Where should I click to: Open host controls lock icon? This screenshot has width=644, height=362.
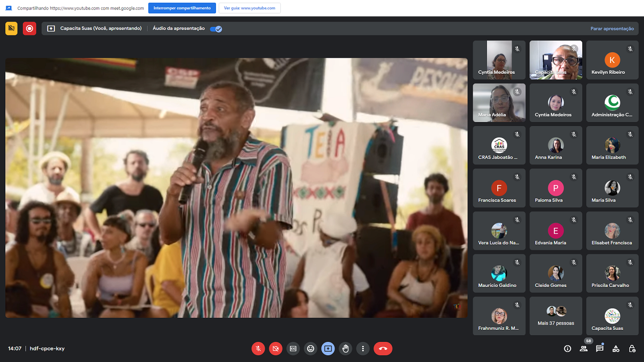(632, 349)
